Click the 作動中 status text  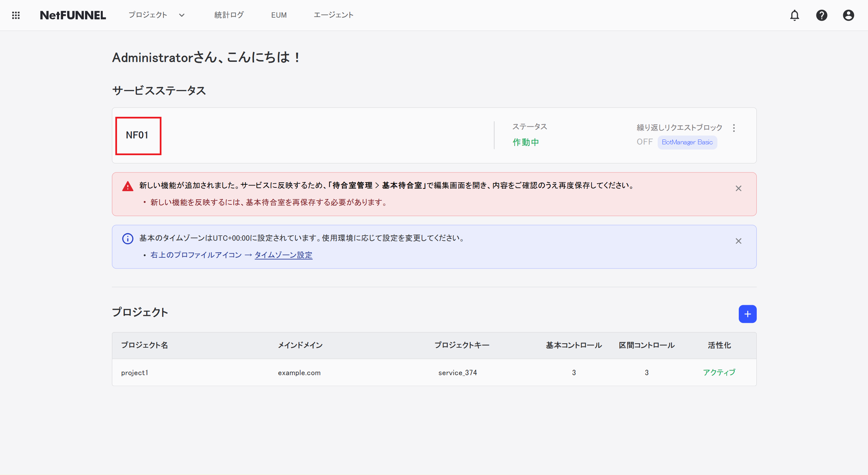pyautogui.click(x=525, y=142)
